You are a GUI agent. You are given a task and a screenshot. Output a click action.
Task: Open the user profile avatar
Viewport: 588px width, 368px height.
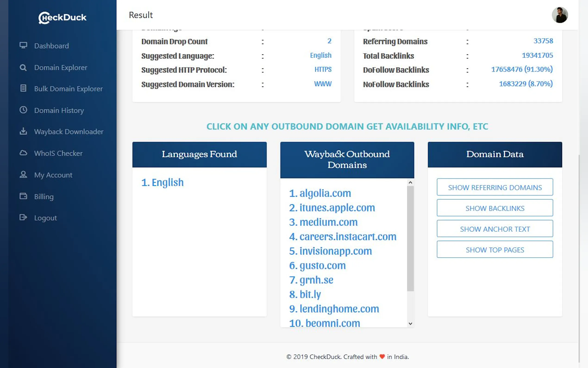pyautogui.click(x=560, y=15)
